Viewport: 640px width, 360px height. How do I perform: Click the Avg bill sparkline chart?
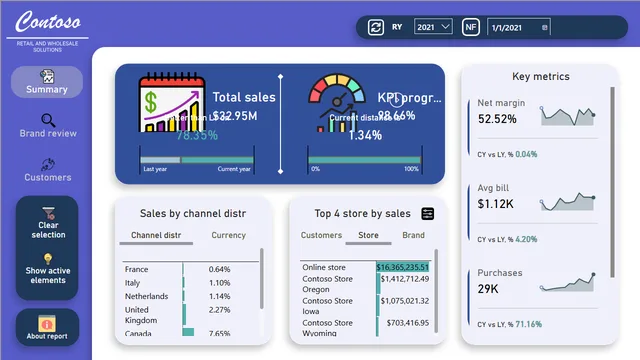[x=567, y=201]
